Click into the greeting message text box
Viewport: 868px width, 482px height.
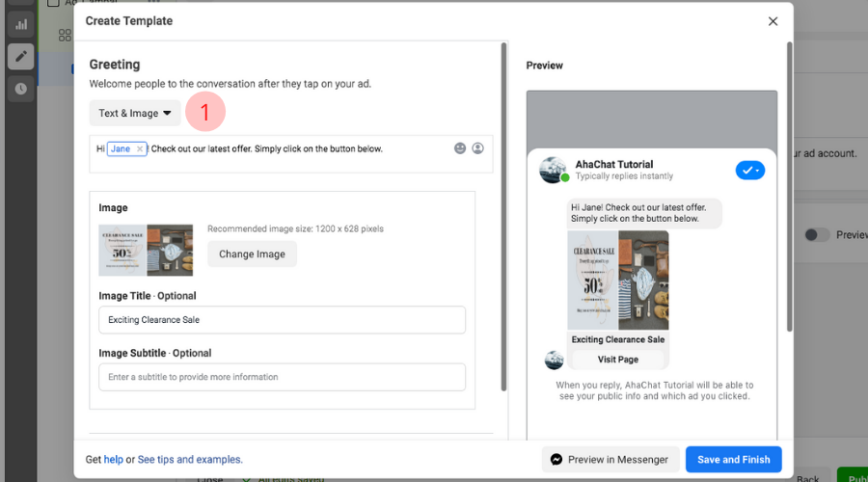pyautogui.click(x=291, y=154)
